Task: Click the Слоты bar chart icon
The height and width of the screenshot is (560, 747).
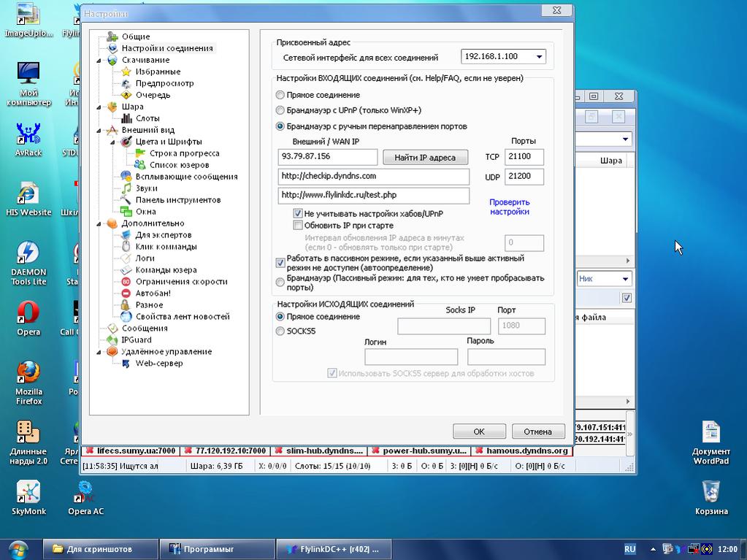Action: [126, 118]
